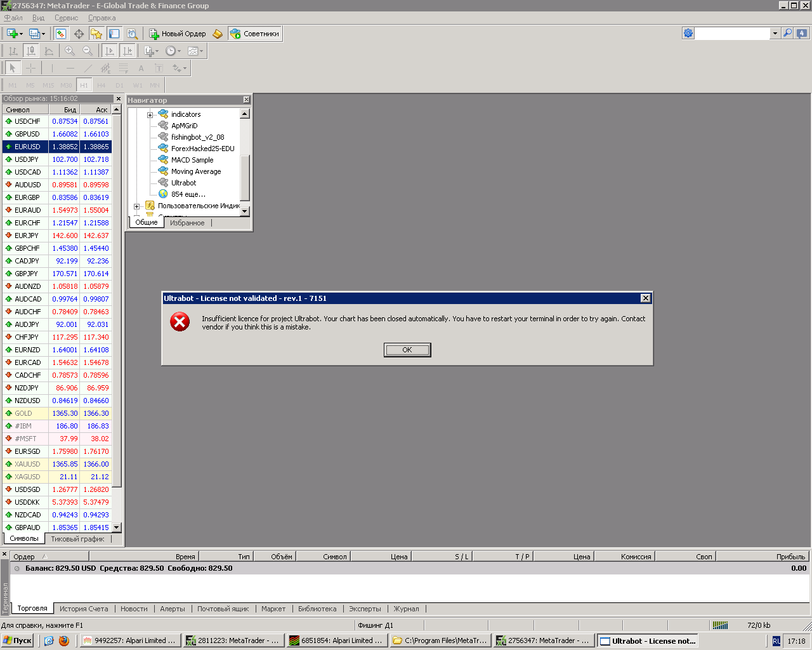The width and height of the screenshot is (812, 650).
Task: Open the История Счета terminal tab
Action: click(84, 609)
